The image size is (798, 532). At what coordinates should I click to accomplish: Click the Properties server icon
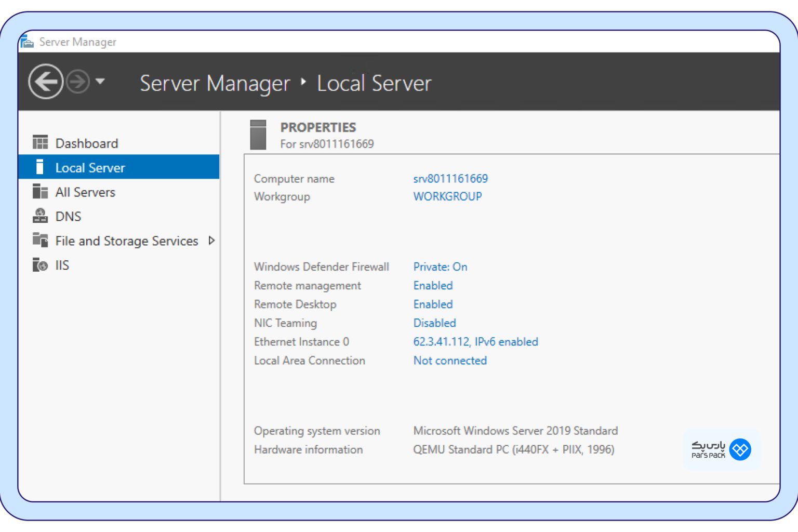click(x=258, y=134)
